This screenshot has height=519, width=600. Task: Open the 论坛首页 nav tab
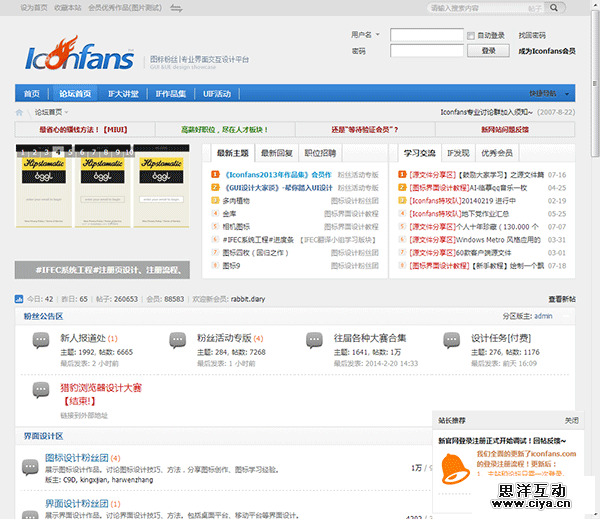[x=75, y=94]
